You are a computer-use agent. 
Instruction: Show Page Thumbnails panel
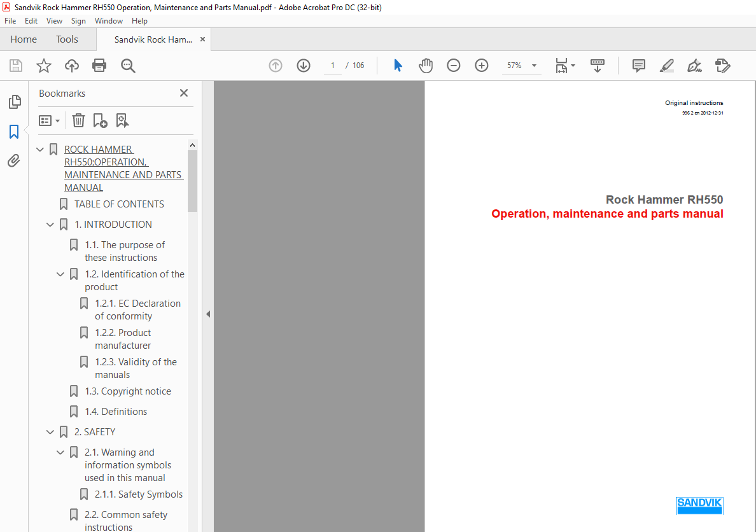[15, 102]
